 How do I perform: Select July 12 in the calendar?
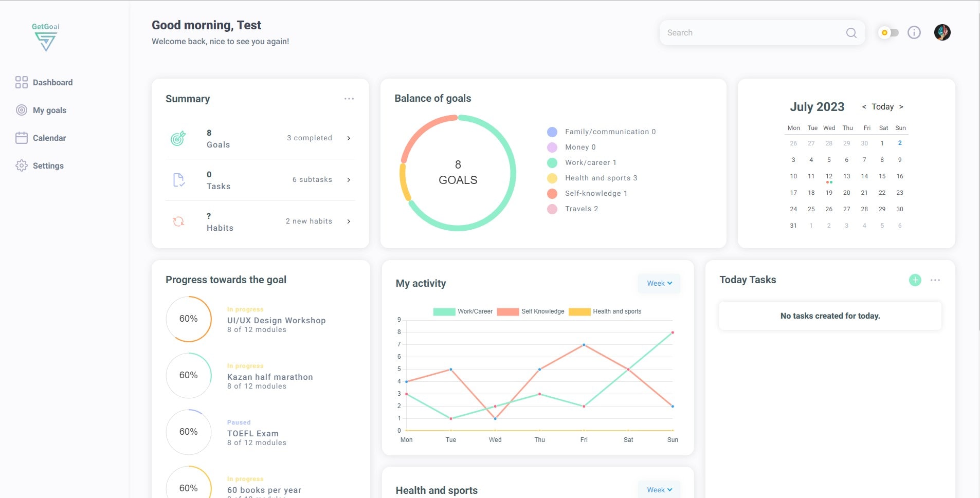coord(829,176)
